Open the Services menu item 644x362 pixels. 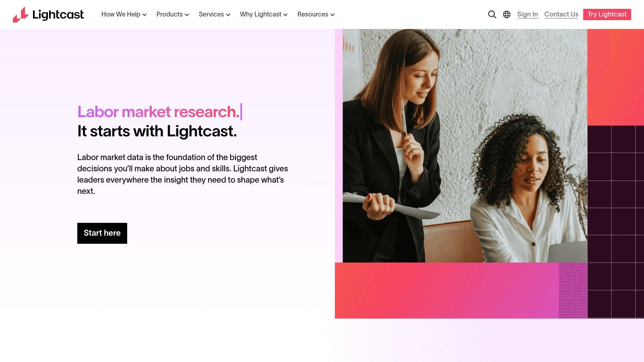tap(215, 14)
